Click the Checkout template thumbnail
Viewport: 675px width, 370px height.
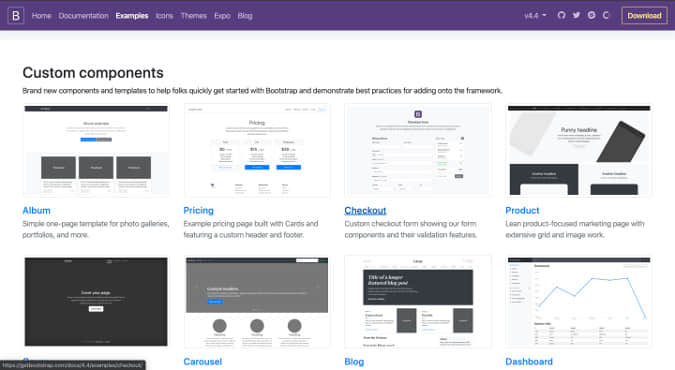[418, 150]
